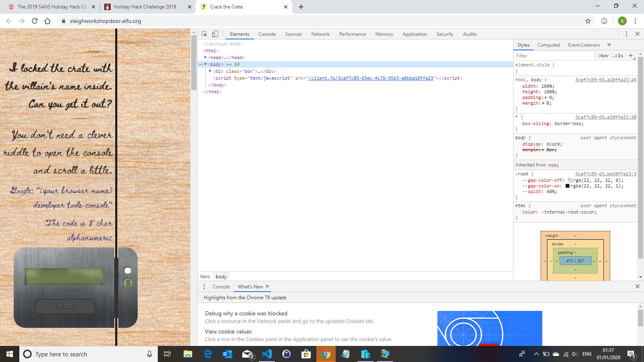
Task: Open stylesheet link for universal selector rule
Action: (606, 117)
